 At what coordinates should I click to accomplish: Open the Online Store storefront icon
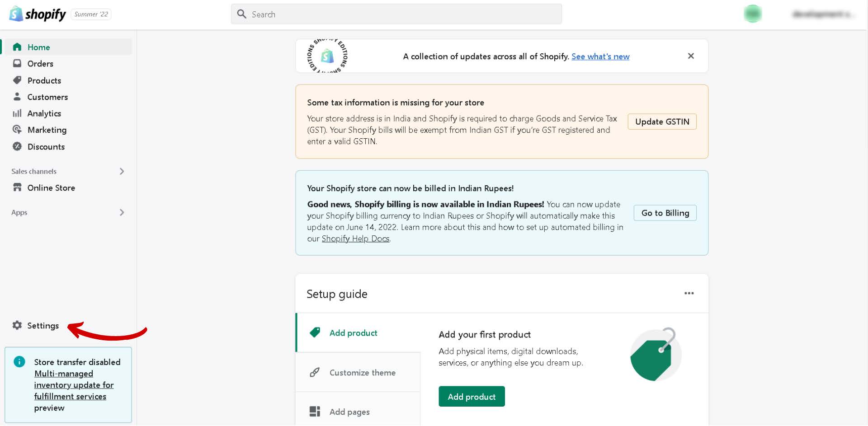click(17, 187)
